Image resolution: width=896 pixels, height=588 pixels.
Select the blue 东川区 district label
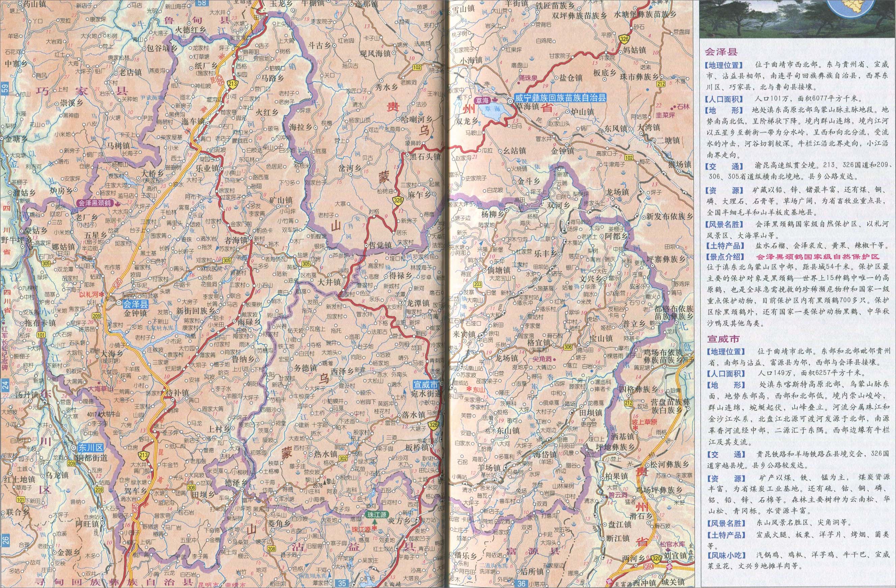coord(90,448)
